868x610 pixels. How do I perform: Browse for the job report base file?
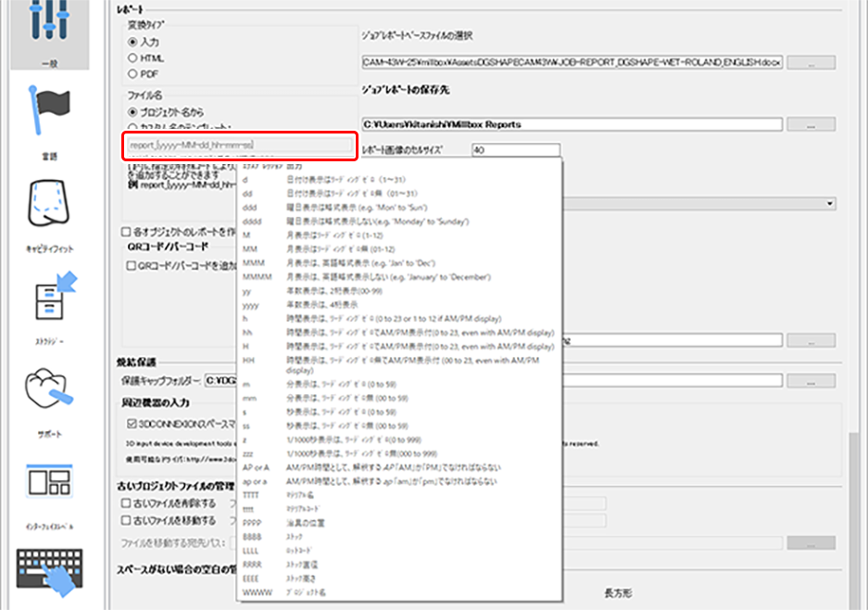click(811, 63)
